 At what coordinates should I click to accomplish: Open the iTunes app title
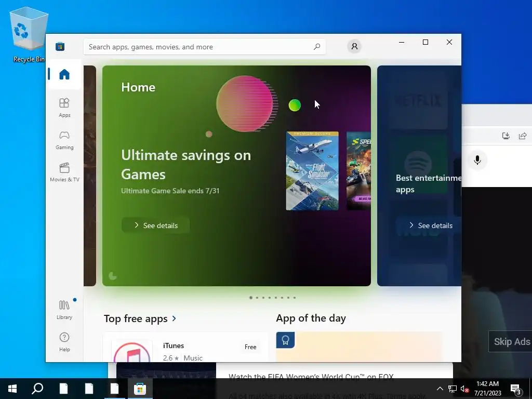174,345
